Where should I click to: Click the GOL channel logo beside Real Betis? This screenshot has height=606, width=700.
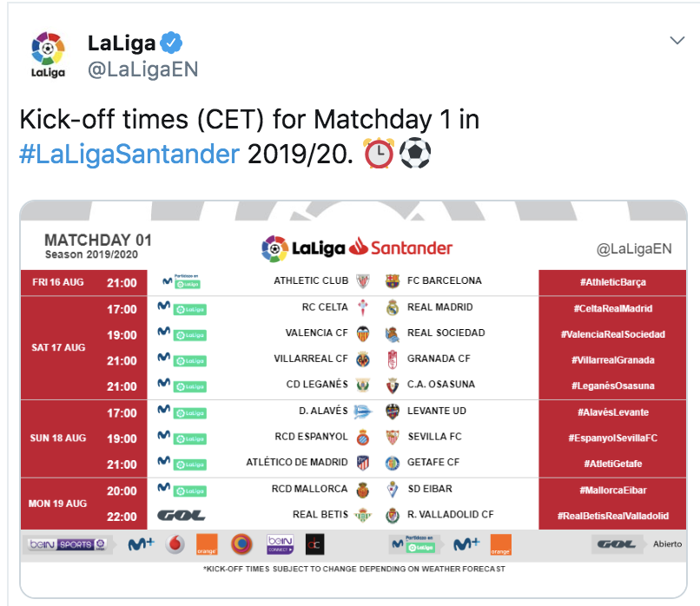(x=182, y=516)
